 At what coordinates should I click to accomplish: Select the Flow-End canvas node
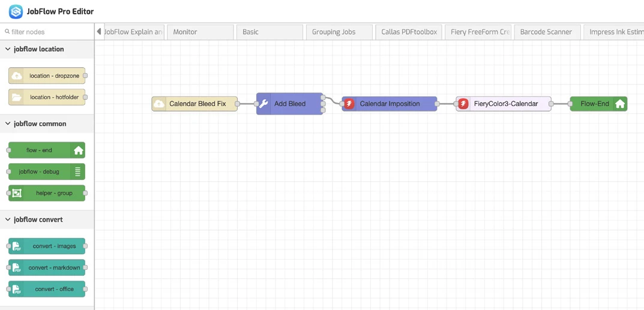pos(598,104)
